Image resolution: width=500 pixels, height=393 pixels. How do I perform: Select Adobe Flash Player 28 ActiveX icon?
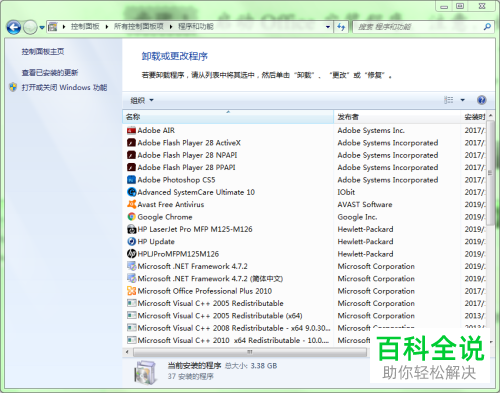pyautogui.click(x=131, y=143)
